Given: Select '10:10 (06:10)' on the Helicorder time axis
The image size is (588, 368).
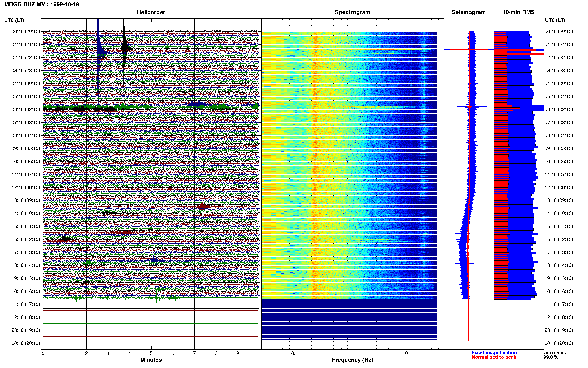Looking at the screenshot, I should (x=26, y=161).
